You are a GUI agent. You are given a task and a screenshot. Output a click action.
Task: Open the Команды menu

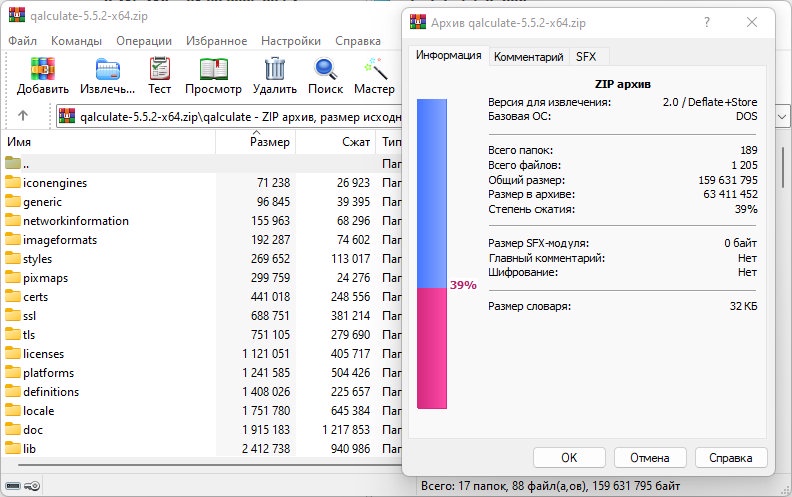click(76, 40)
